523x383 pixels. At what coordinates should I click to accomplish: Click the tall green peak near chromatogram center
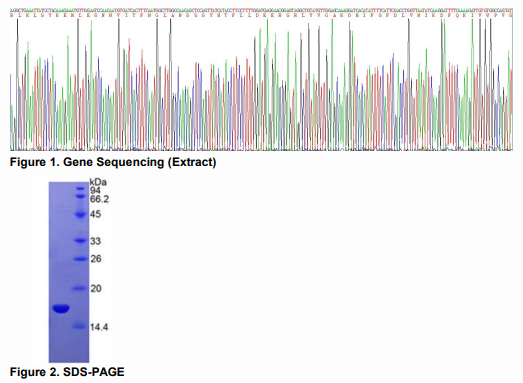(268, 83)
